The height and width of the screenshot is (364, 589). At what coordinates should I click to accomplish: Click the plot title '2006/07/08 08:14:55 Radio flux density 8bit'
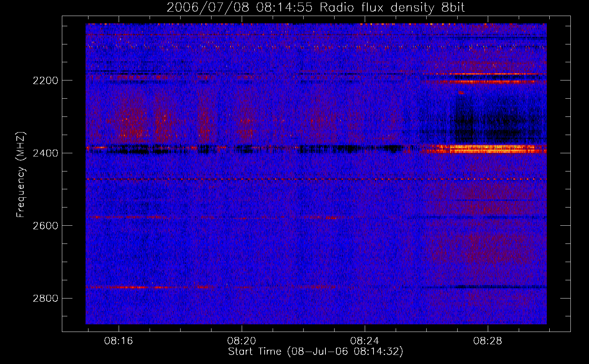pyautogui.click(x=316, y=7)
